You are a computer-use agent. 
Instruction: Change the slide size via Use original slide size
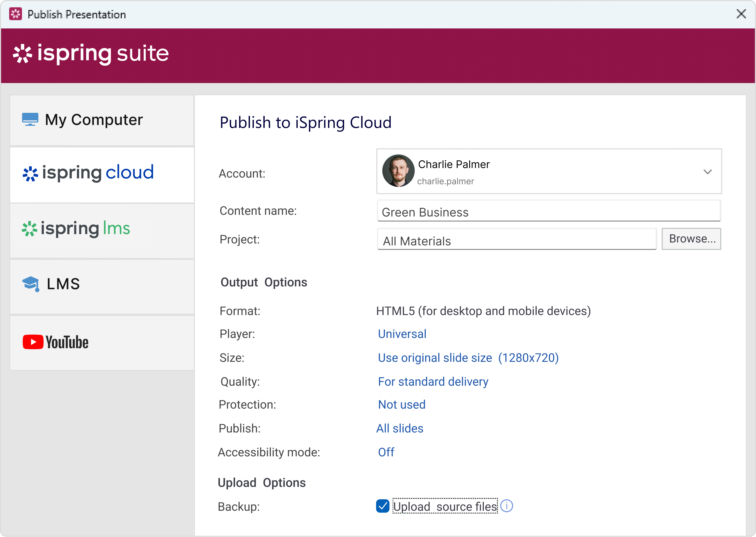[x=468, y=358]
